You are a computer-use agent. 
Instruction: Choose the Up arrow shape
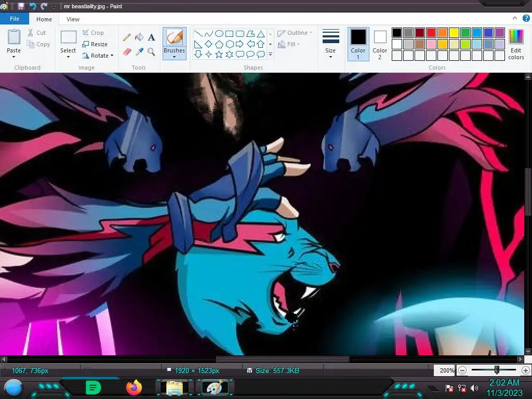pos(261,44)
